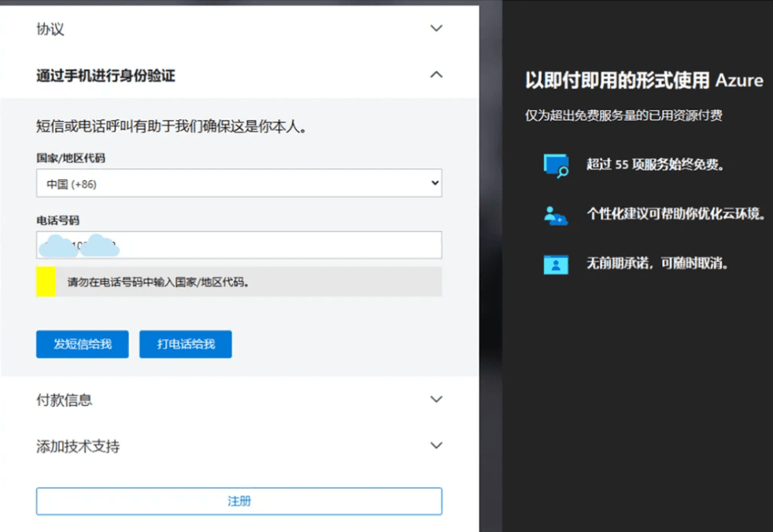Click the text 无前期承诺，可随时取消。
The height and width of the screenshot is (532, 773).
pyautogui.click(x=657, y=264)
